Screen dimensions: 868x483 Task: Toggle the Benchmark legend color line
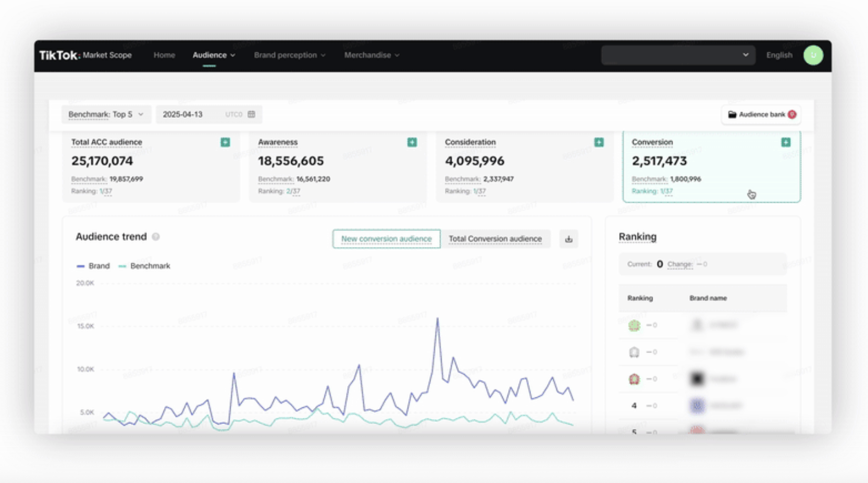pyautogui.click(x=122, y=266)
